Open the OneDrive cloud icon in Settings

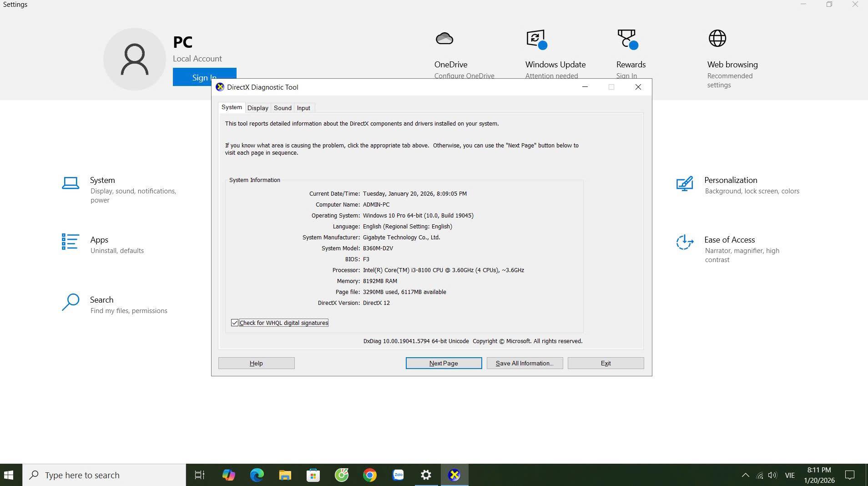tap(444, 38)
